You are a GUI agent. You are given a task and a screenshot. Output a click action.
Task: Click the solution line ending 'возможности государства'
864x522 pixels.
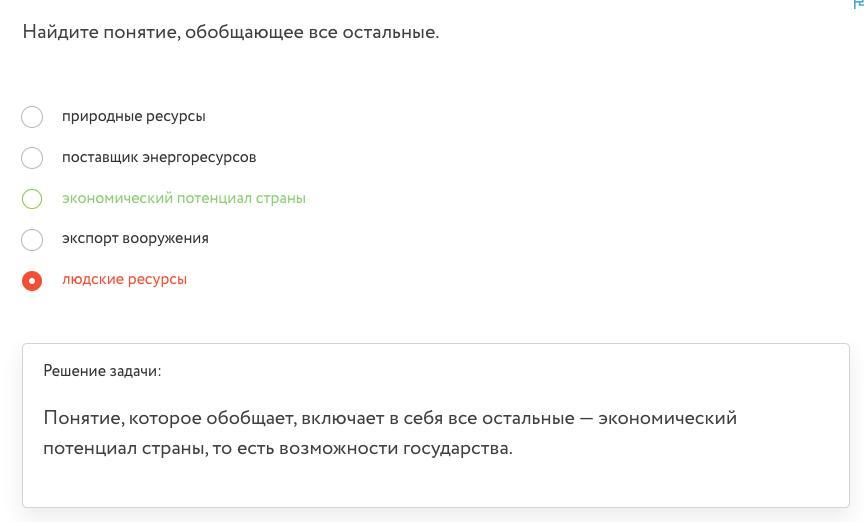point(277,448)
